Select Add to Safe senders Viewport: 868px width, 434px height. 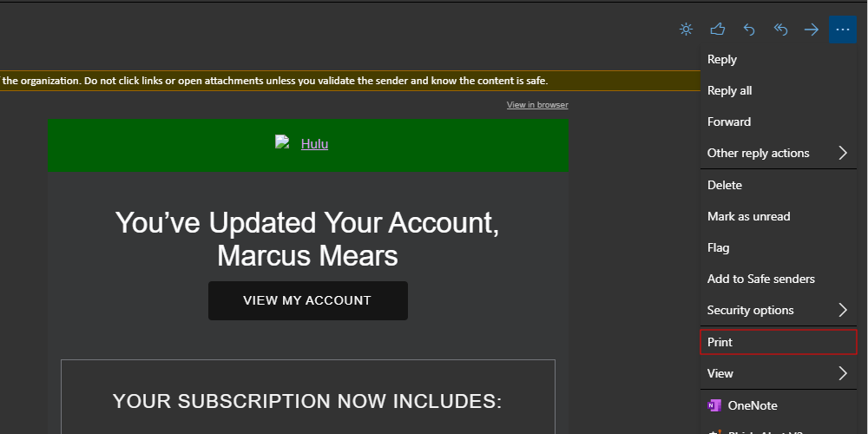tap(760, 279)
